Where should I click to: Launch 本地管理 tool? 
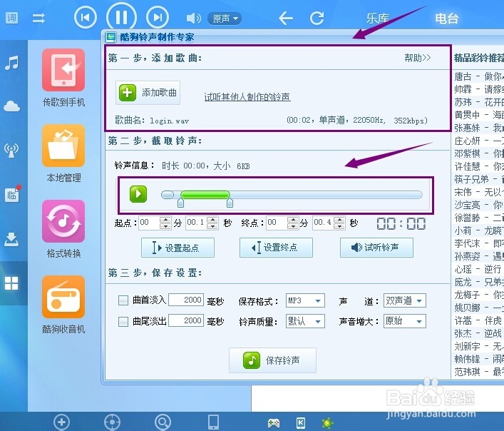pos(63,153)
